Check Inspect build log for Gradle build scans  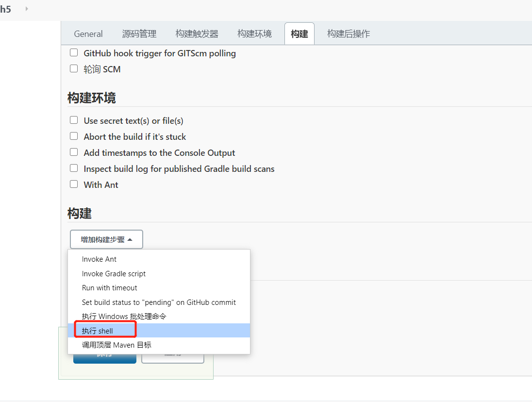coord(74,168)
